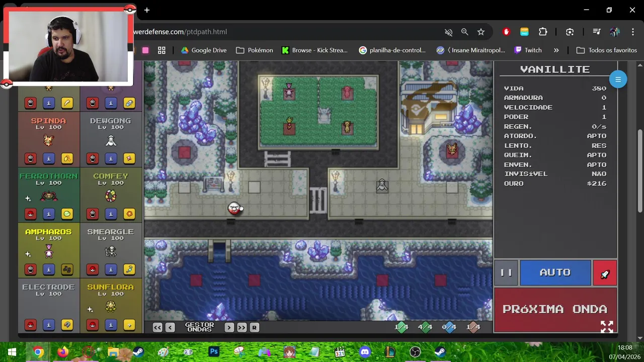644x362 pixels.
Task: Open the Pokémon bookmarks folder
Action: [x=255, y=50]
